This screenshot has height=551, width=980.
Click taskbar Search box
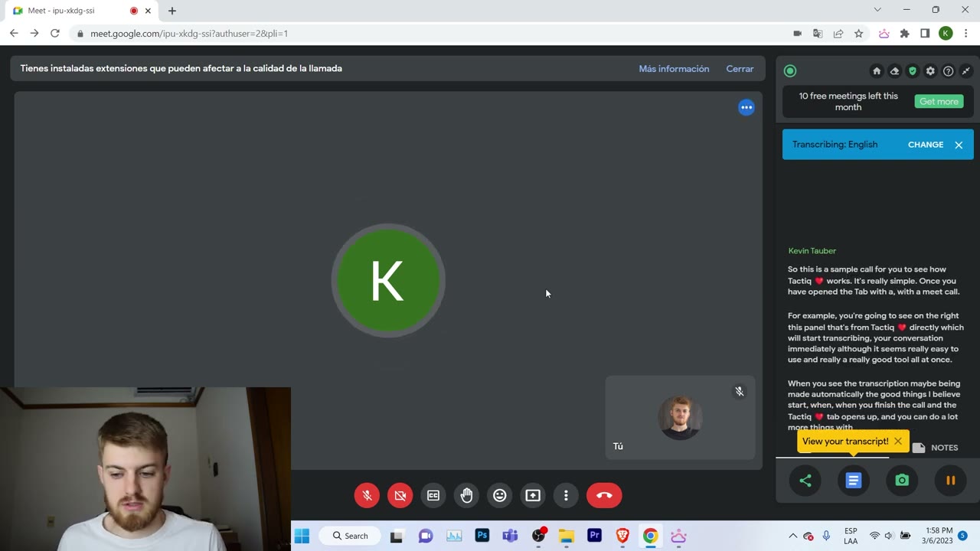[x=351, y=536]
